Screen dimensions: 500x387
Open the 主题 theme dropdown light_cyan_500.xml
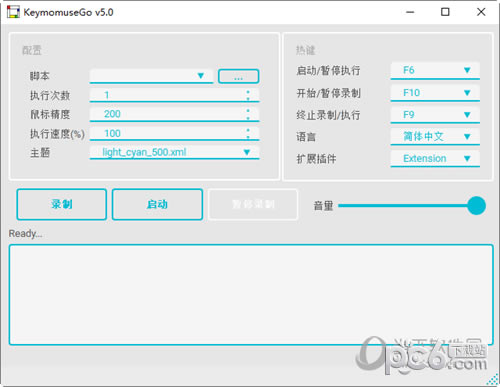click(x=174, y=152)
